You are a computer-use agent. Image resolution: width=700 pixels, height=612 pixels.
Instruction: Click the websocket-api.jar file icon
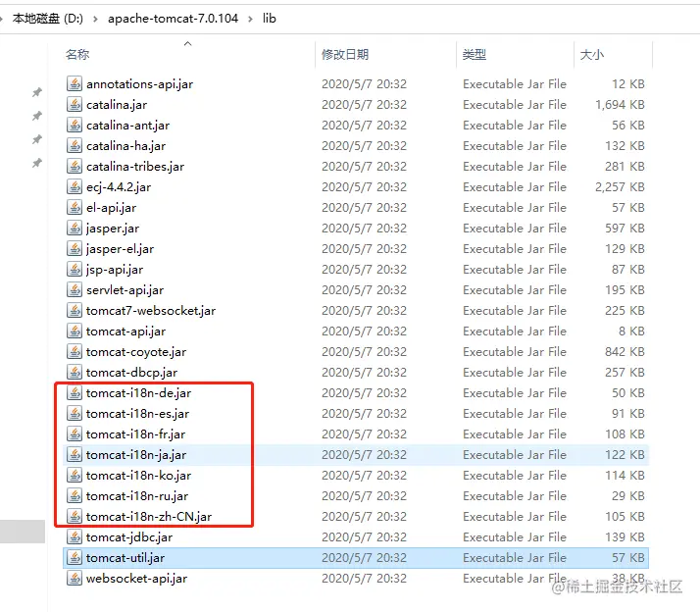(x=75, y=578)
